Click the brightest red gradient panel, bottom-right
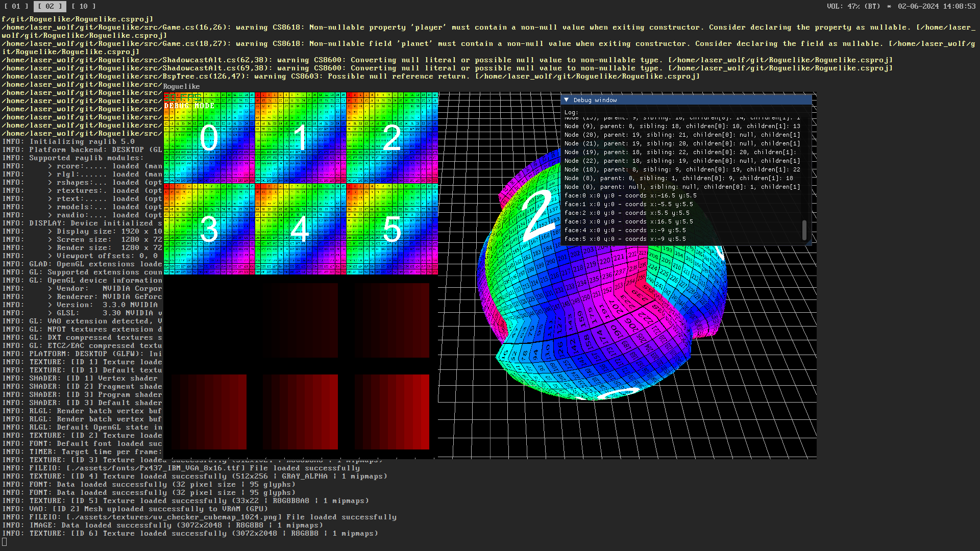The width and height of the screenshot is (980, 551). tap(392, 412)
